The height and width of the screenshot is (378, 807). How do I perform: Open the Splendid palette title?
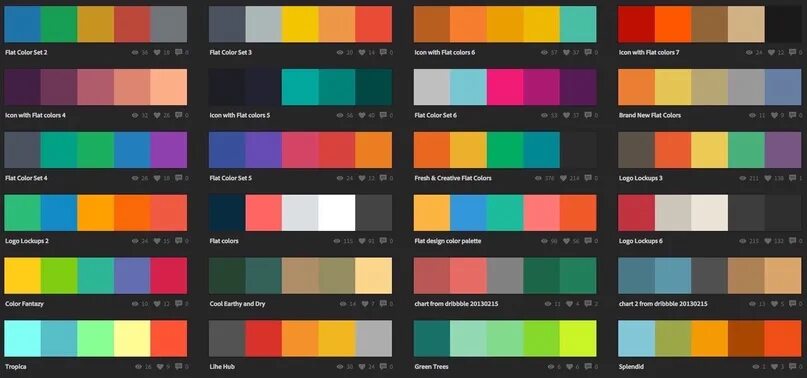click(x=631, y=367)
